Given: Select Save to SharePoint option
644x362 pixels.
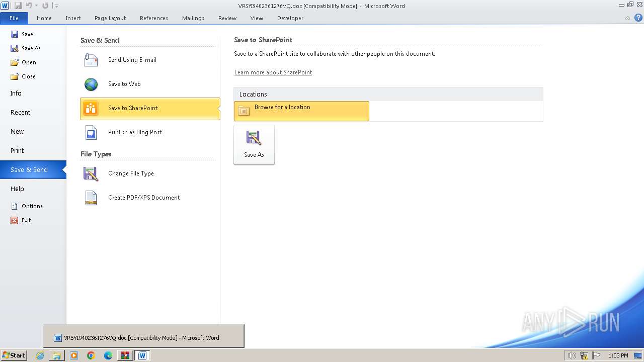Looking at the screenshot, I should coord(150,109).
